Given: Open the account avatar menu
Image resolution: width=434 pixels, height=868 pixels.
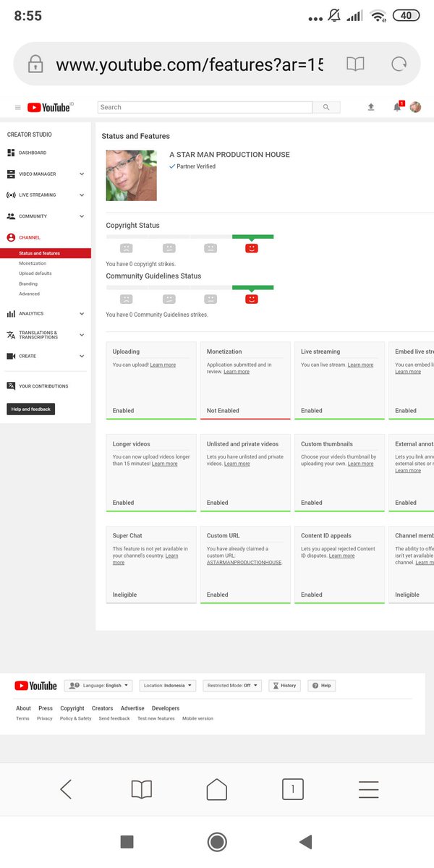Looking at the screenshot, I should 415,107.
